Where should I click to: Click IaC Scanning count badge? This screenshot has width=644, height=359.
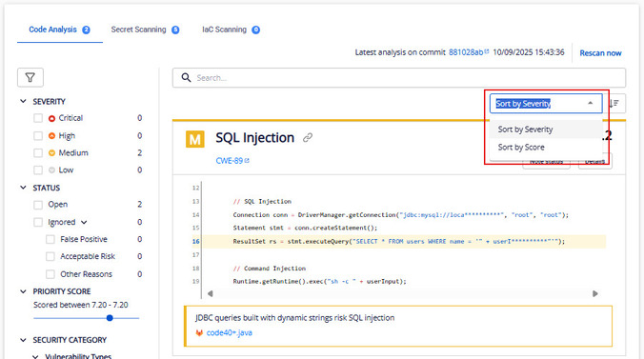coord(256,30)
